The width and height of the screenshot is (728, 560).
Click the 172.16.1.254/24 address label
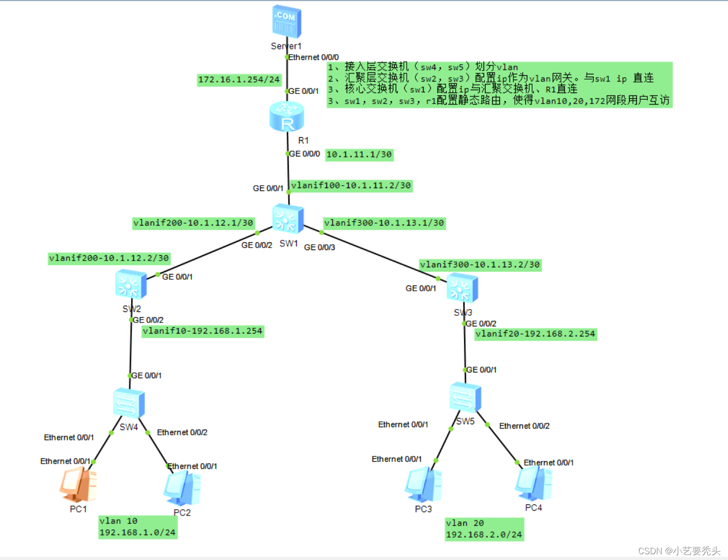[x=239, y=80]
